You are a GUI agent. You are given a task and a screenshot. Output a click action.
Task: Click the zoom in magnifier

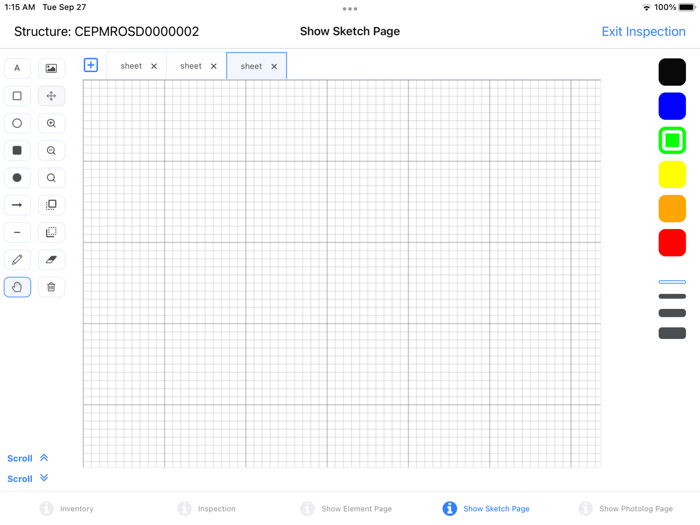pyautogui.click(x=51, y=123)
